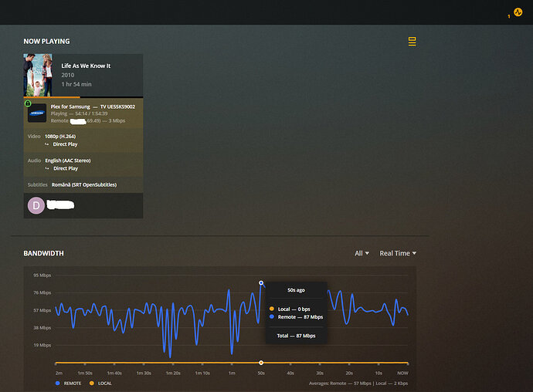This screenshot has width=533, height=392.
Task: Click the audio Direct Play label
Action: (66, 168)
